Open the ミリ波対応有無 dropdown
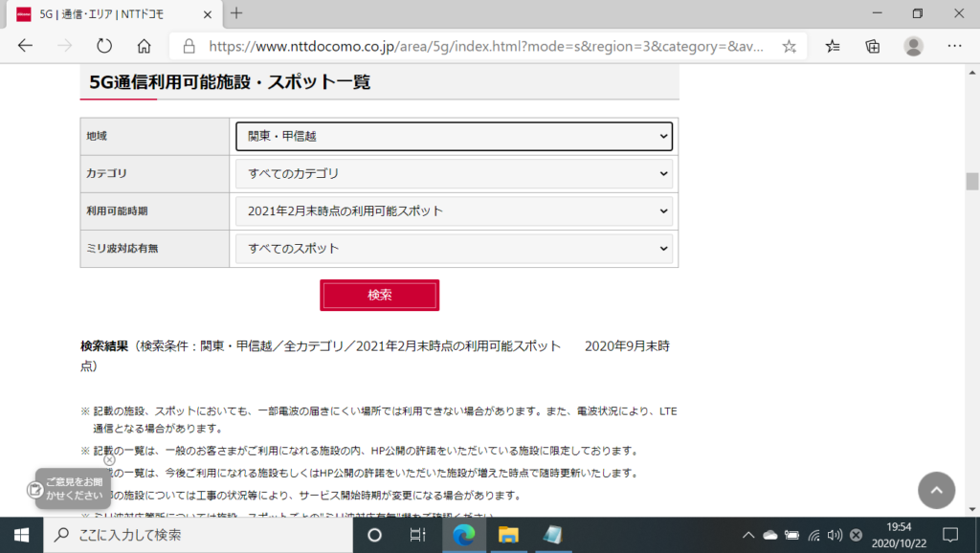 pyautogui.click(x=454, y=249)
